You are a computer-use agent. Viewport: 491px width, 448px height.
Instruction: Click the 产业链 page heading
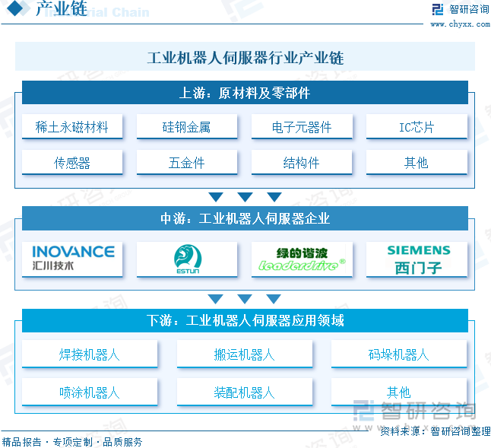pyautogui.click(x=62, y=8)
